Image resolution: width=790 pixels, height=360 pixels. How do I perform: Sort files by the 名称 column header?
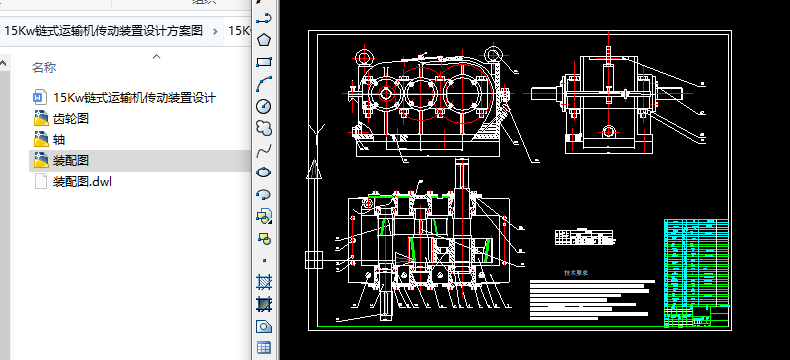pos(44,67)
